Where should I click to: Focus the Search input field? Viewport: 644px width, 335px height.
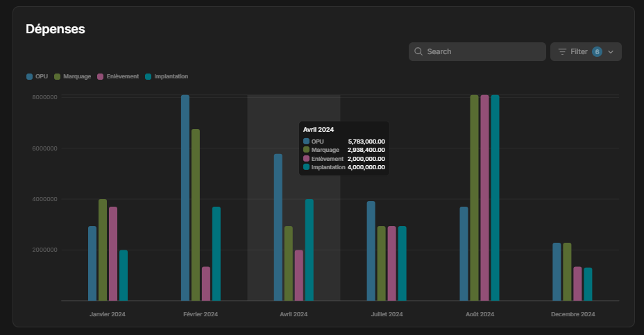pos(477,52)
